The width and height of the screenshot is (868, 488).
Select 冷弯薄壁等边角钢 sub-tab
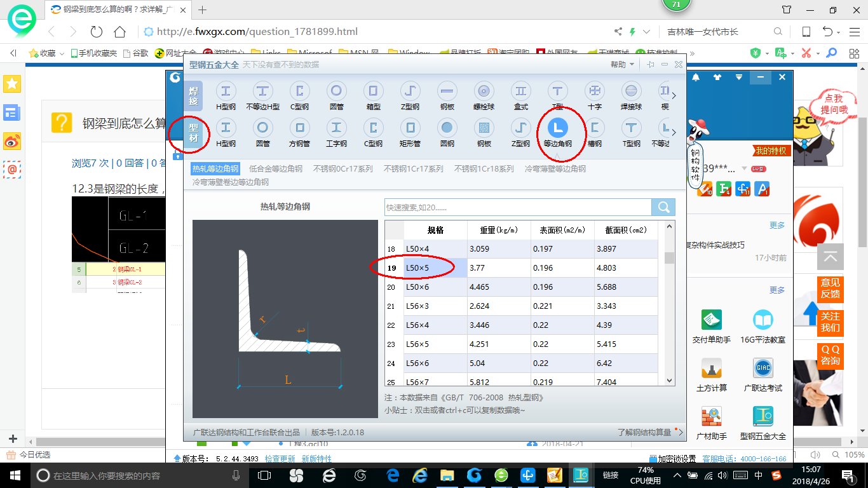pyautogui.click(x=555, y=169)
